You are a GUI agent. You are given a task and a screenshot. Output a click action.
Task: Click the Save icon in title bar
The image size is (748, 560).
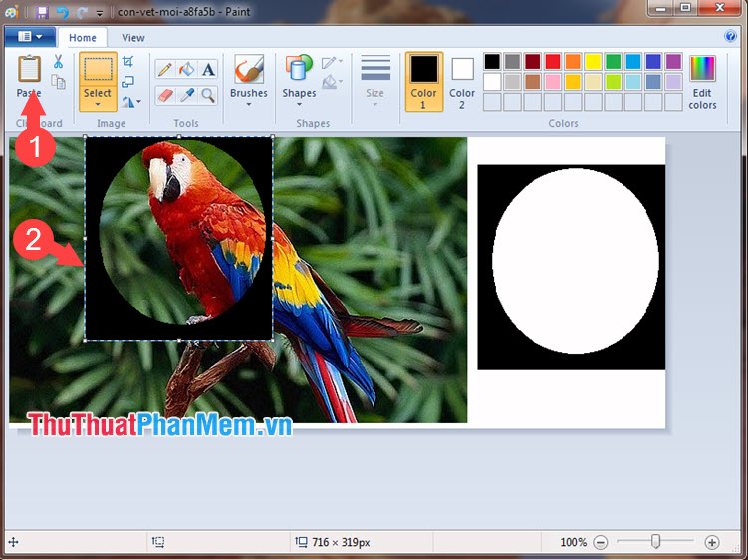click(x=42, y=12)
